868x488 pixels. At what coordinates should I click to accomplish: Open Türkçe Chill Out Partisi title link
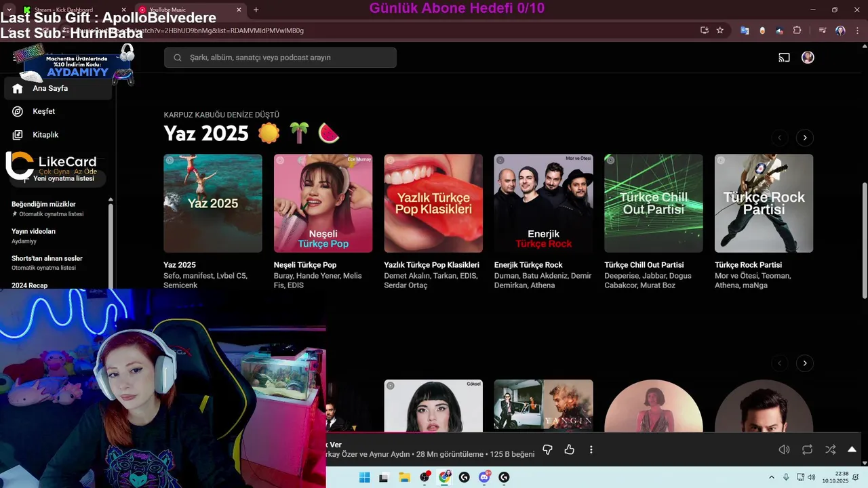[644, 265]
